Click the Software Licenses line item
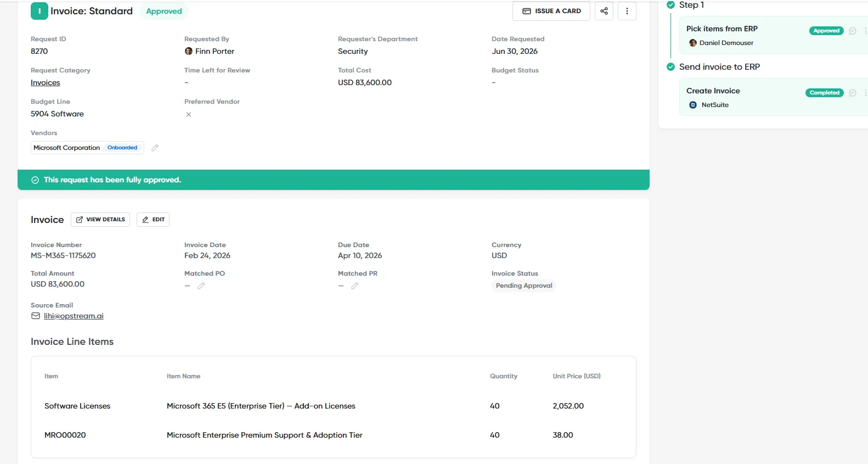 point(77,406)
